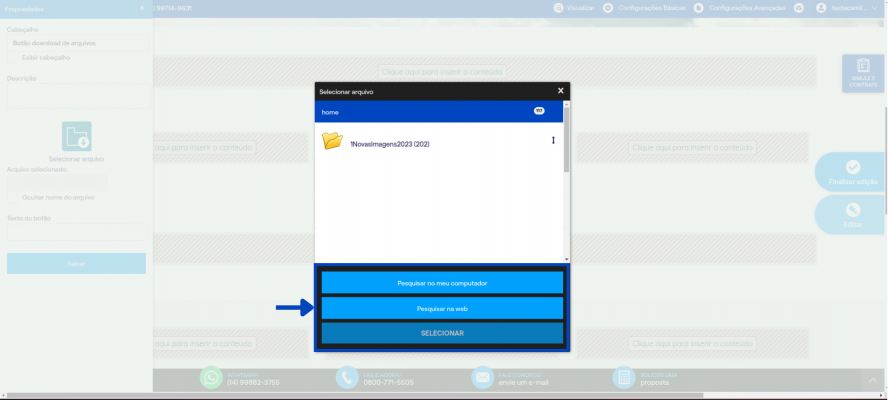889x400 pixels.
Task: Click the envelope mail icon in top bar
Action: click(x=798, y=8)
